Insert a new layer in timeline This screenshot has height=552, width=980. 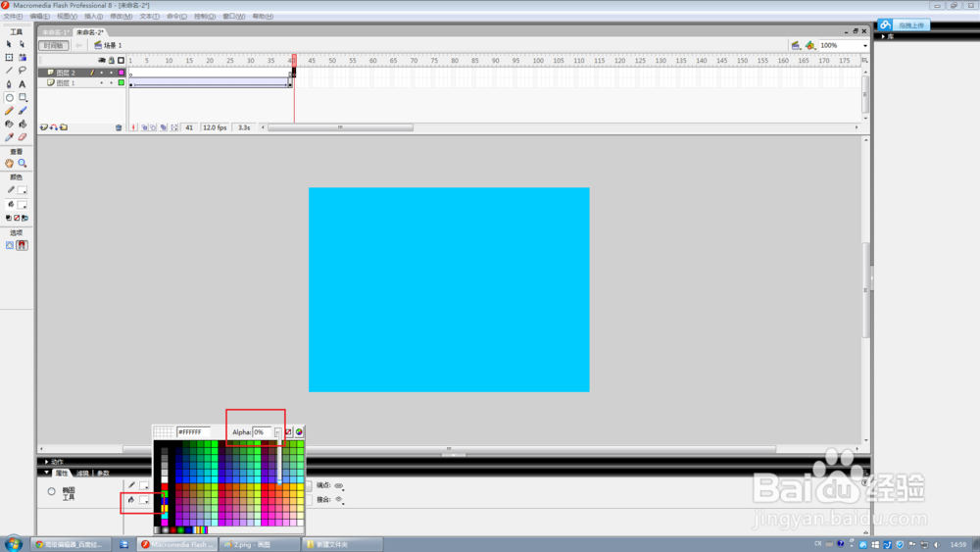pyautogui.click(x=44, y=127)
